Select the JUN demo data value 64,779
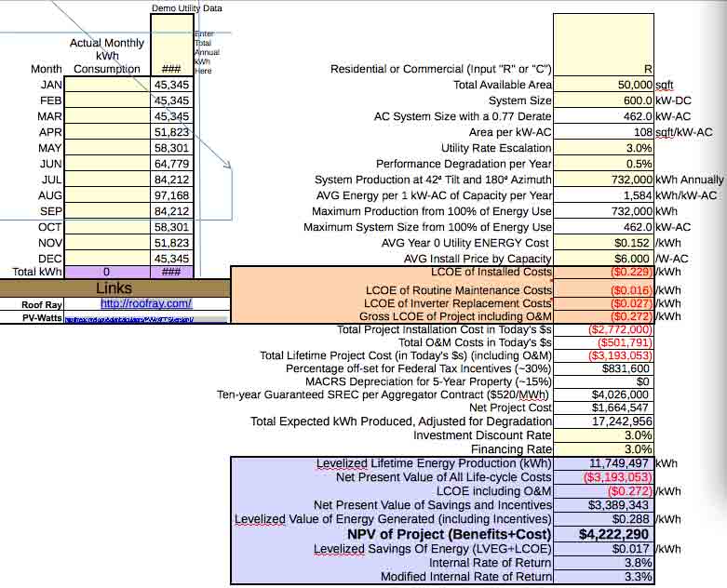This screenshot has width=727, height=588. (x=171, y=164)
